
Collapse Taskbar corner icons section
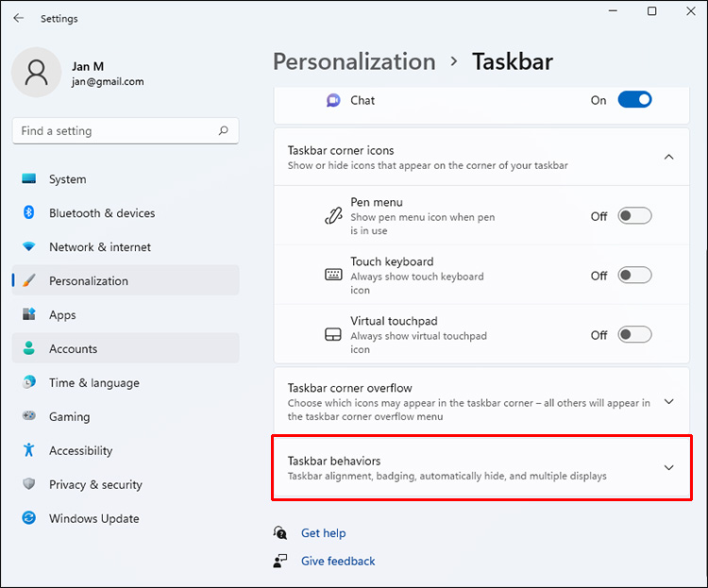(x=669, y=157)
